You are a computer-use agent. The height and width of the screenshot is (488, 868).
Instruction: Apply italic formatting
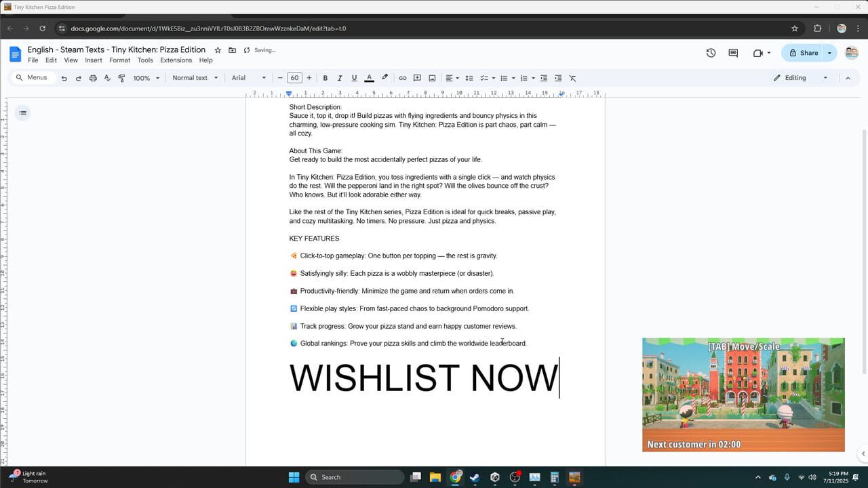[340, 77]
